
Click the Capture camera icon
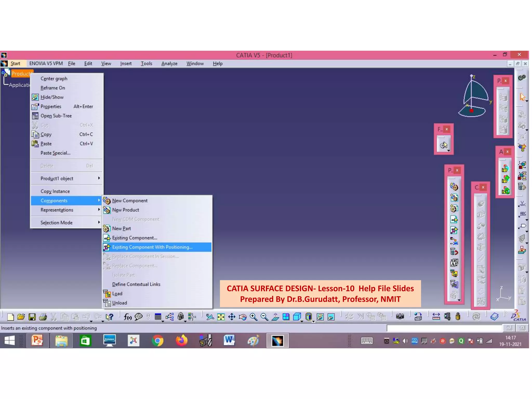point(400,316)
